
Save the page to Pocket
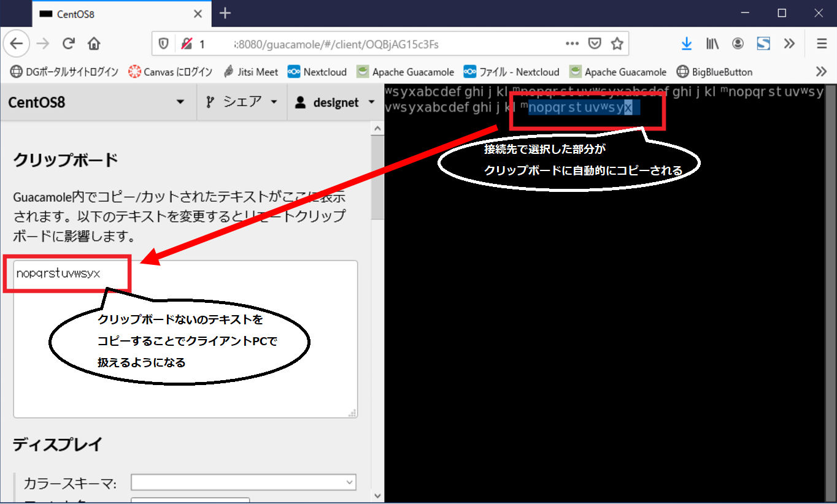pos(595,44)
